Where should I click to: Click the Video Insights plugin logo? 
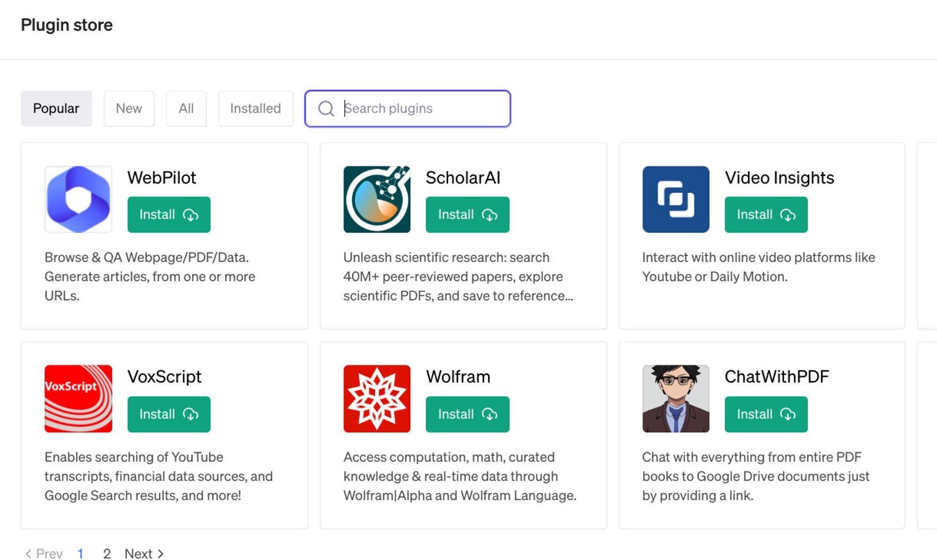click(x=676, y=199)
